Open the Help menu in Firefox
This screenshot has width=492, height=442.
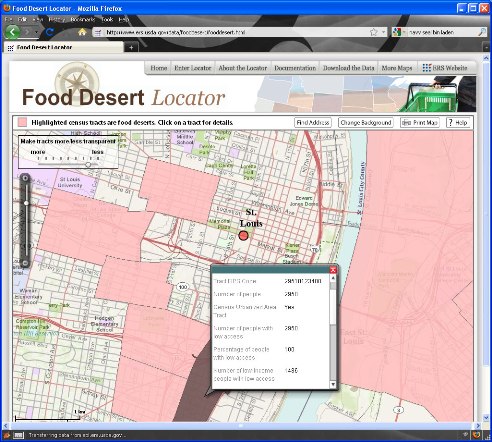coord(124,20)
